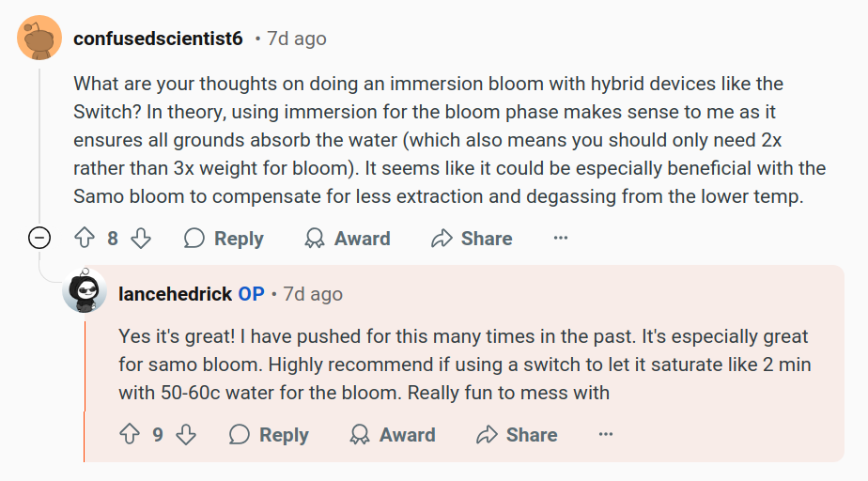Open confusedscientist6's avatar
The height and width of the screenshot is (481, 868).
tap(39, 38)
